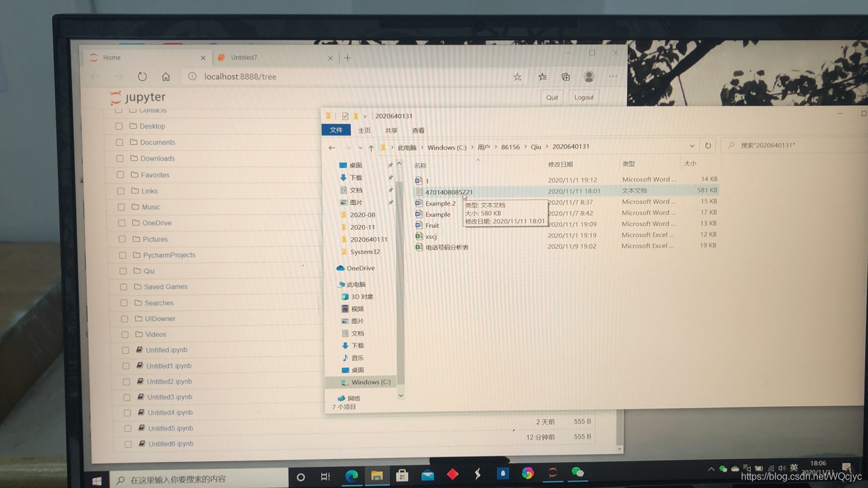
Task: Check the box next to Untitled3.ipynb
Action: click(x=126, y=397)
